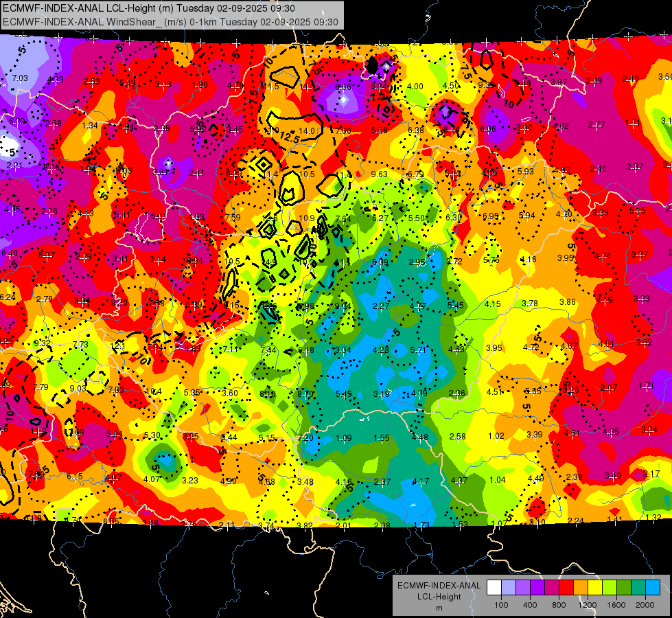This screenshot has height=618, width=672.
Task: Click the 7.73 grid value
Action: point(80,345)
